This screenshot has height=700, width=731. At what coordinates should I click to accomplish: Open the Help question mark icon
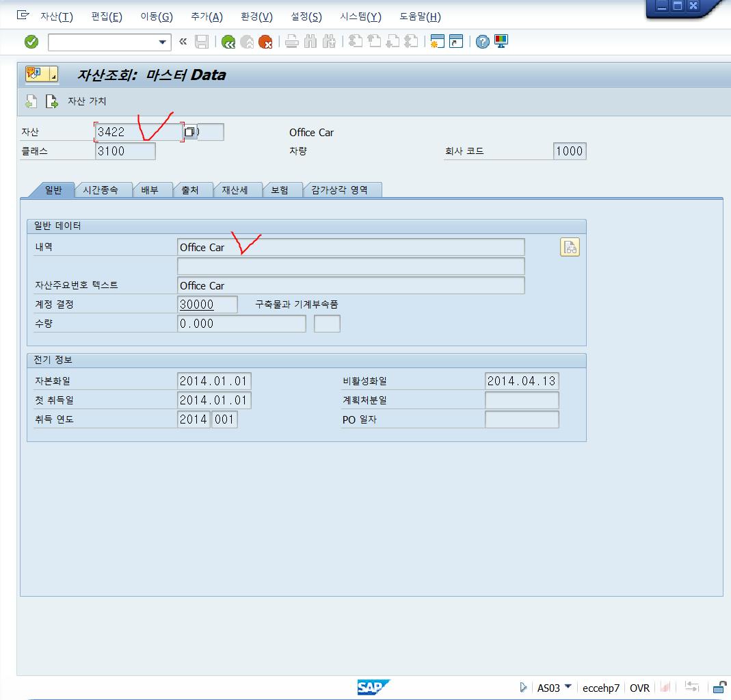pos(483,42)
